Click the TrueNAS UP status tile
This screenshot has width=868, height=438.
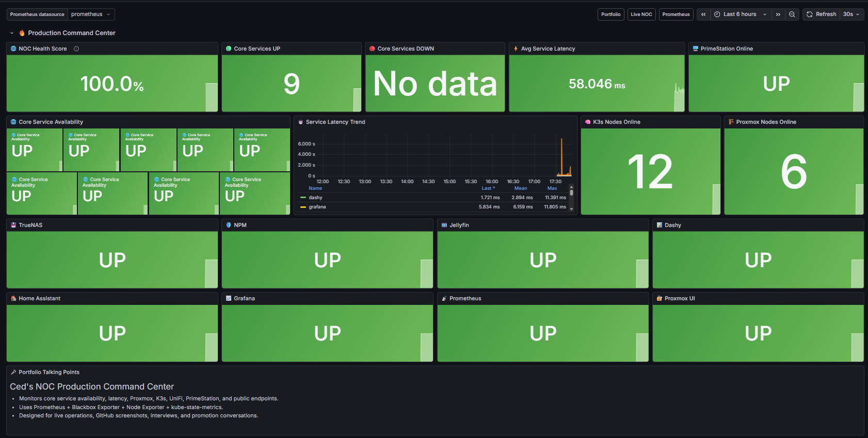(x=112, y=260)
